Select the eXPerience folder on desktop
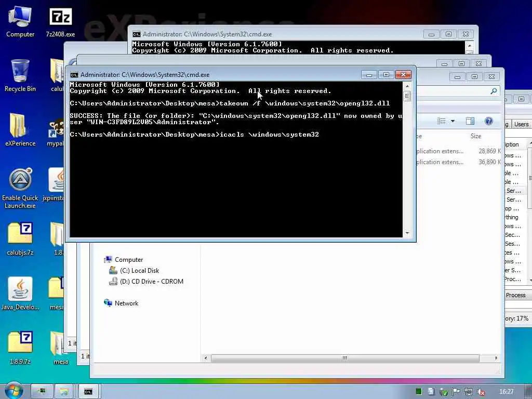The width and height of the screenshot is (532, 399). (20, 130)
